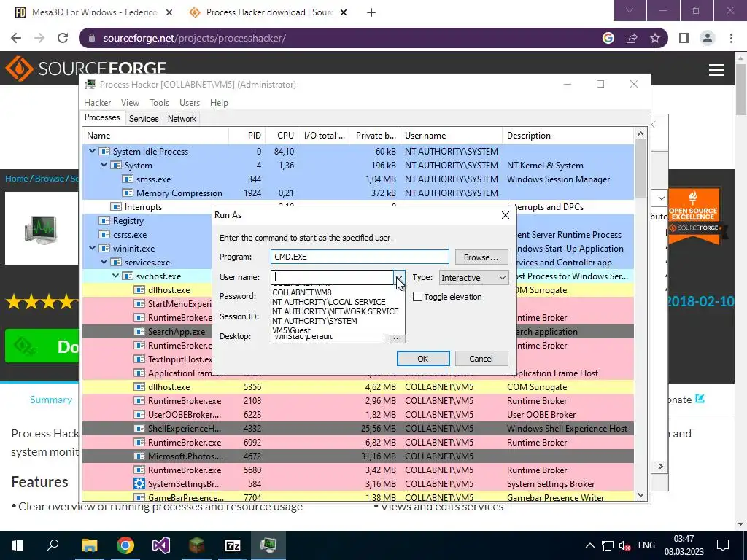This screenshot has width=747, height=560.
Task: Click the Desktop ellipsis button
Action: 397,338
